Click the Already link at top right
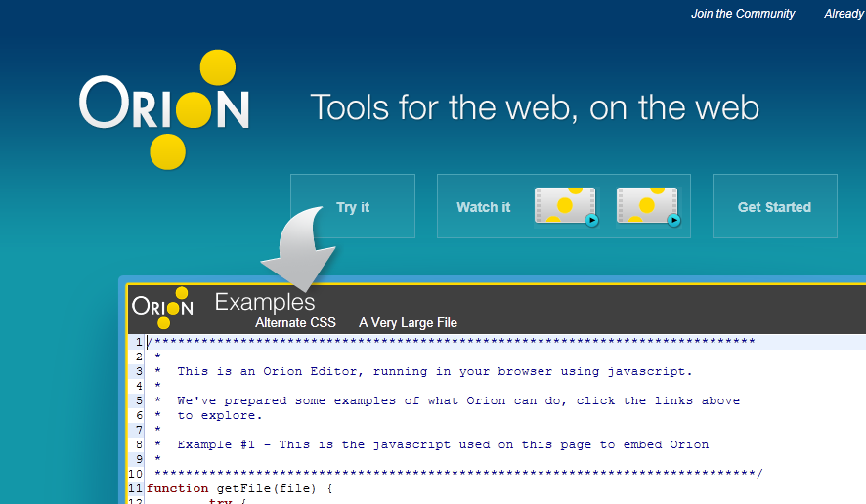 pyautogui.click(x=844, y=14)
